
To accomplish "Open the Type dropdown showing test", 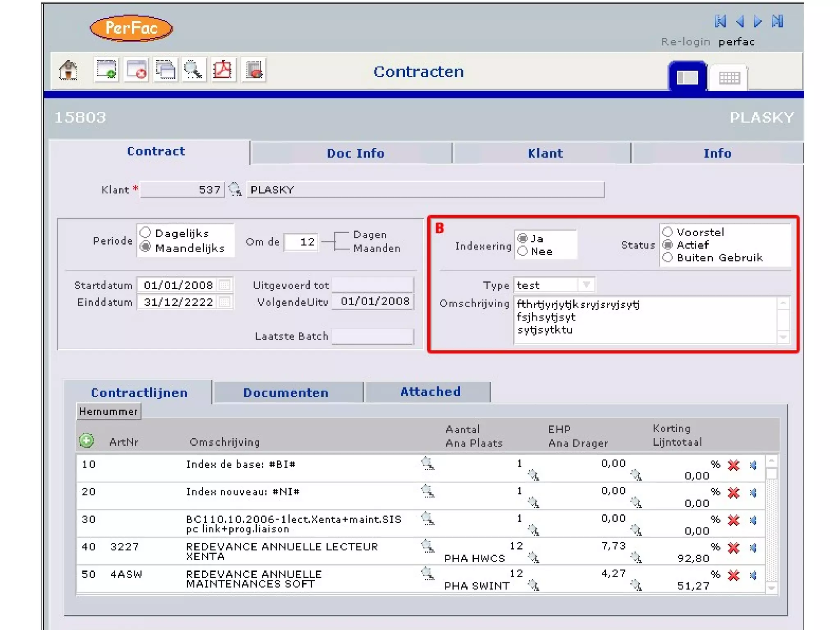I will 586,284.
